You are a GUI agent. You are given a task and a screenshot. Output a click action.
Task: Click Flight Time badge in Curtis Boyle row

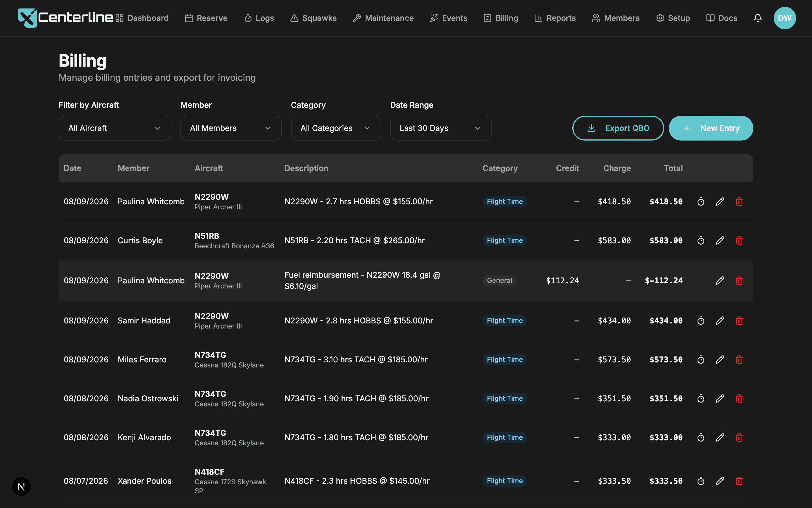[505, 240]
